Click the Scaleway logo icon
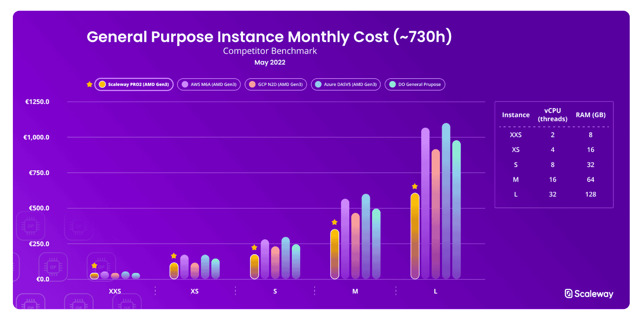The width and height of the screenshot is (644, 323). [568, 294]
